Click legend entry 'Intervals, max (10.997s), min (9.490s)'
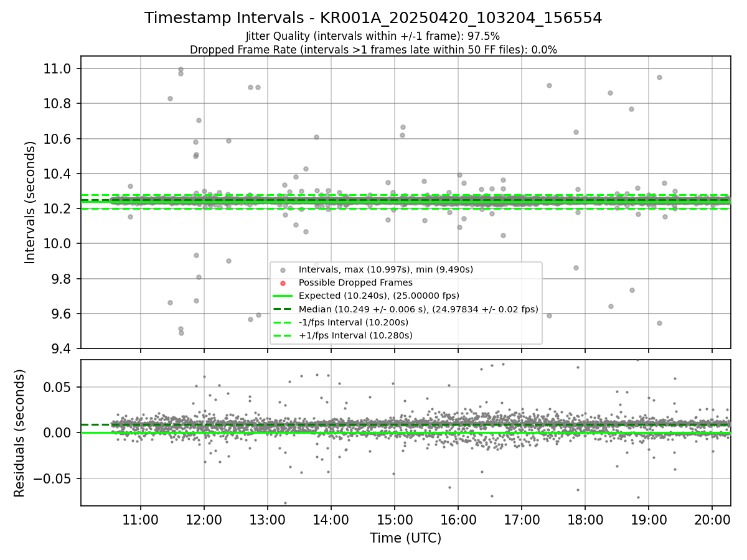The image size is (747, 560). pyautogui.click(x=386, y=269)
